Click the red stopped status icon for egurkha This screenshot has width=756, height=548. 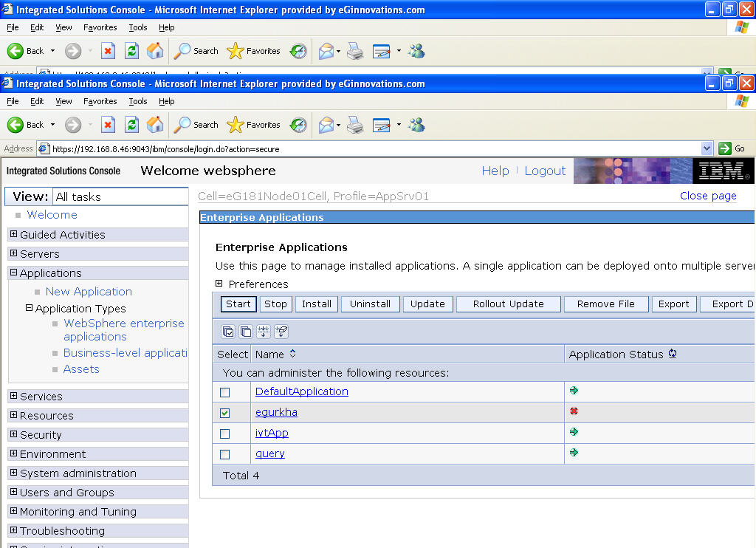coord(574,411)
